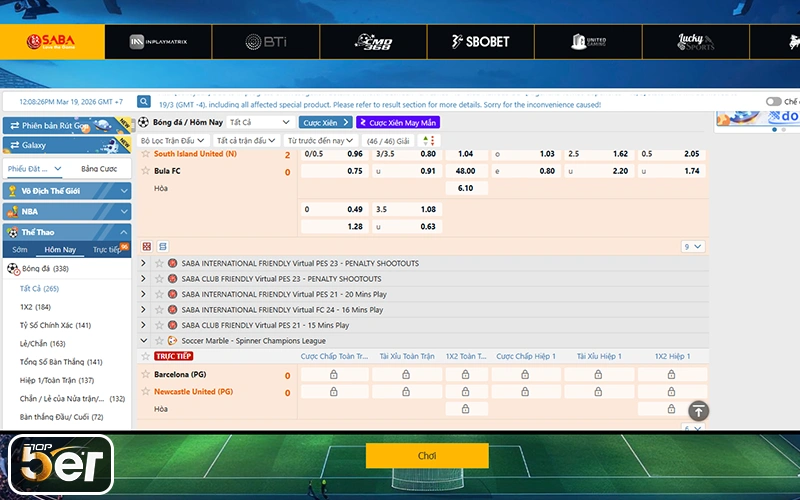
Task: Open Bóng đá (338) sport category
Action: pyautogui.click(x=45, y=268)
